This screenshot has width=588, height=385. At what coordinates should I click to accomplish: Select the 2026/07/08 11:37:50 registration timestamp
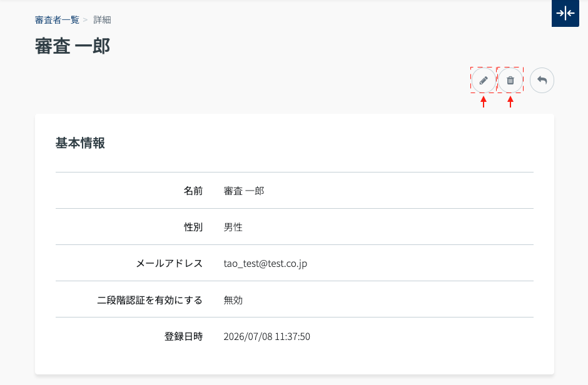[x=266, y=336]
